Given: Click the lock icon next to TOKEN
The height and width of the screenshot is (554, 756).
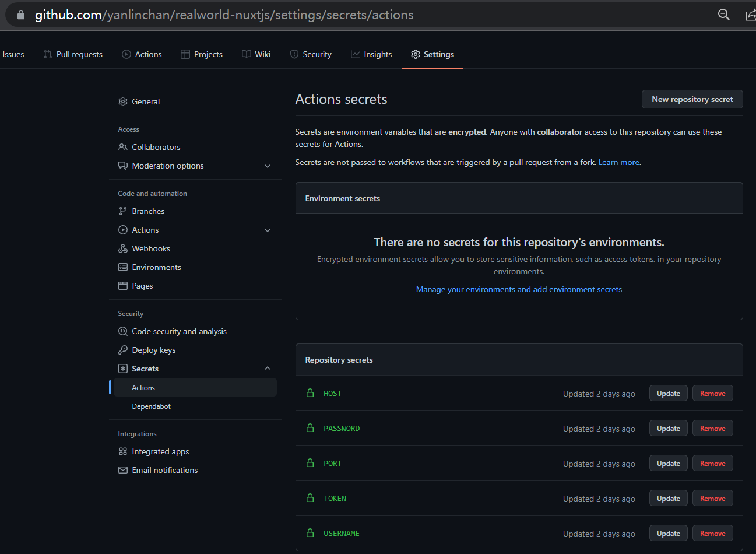Looking at the screenshot, I should point(310,498).
